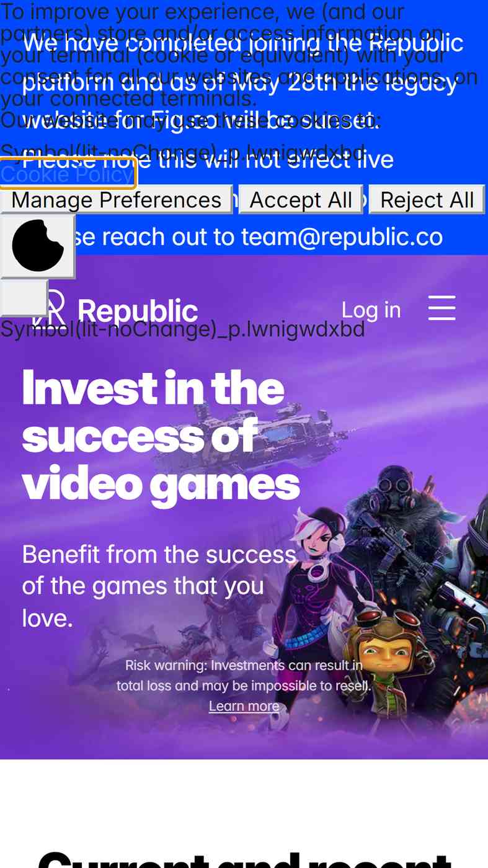Click the small blank button below cookie icon
488x868 pixels.
tap(24, 298)
